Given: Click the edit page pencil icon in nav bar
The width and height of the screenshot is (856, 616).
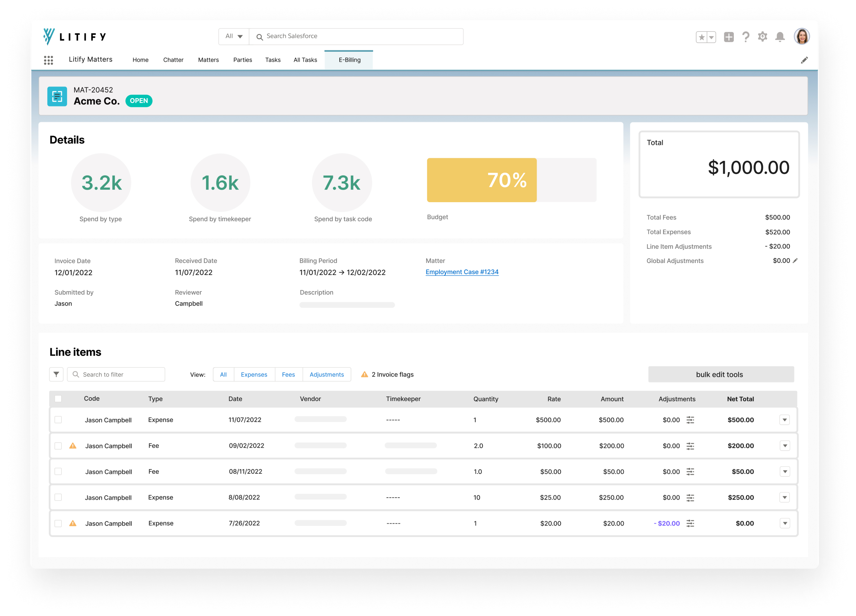Looking at the screenshot, I should [x=804, y=61].
